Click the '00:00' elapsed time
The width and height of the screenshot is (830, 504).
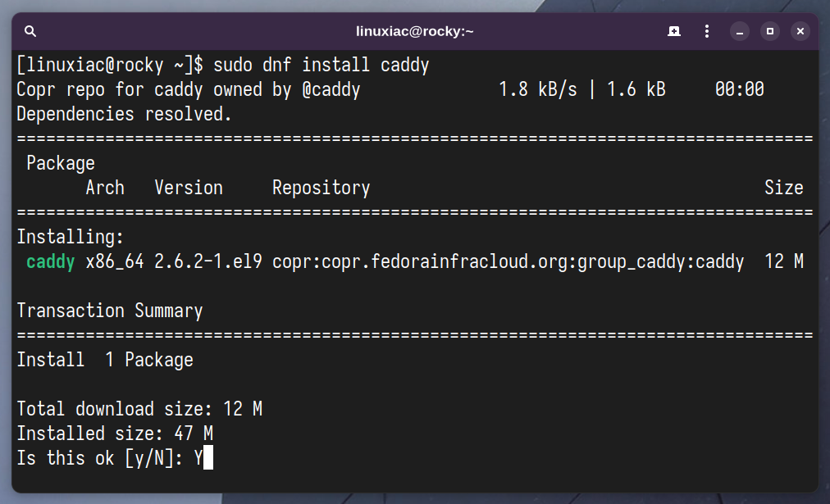[740, 89]
